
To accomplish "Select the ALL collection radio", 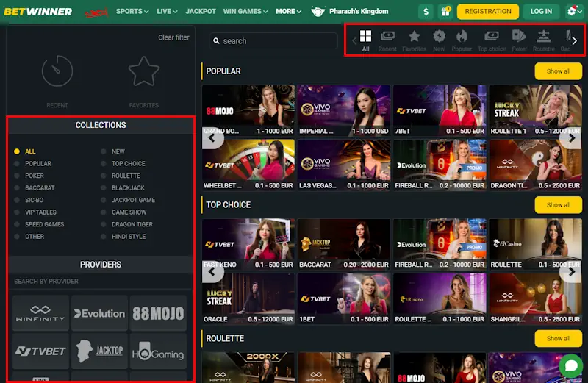I will coord(17,151).
